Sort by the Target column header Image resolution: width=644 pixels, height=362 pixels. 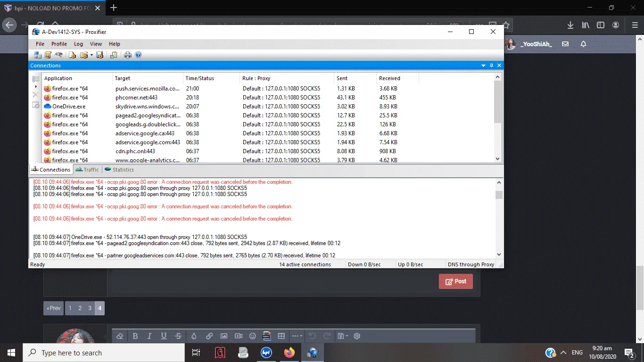(x=148, y=78)
